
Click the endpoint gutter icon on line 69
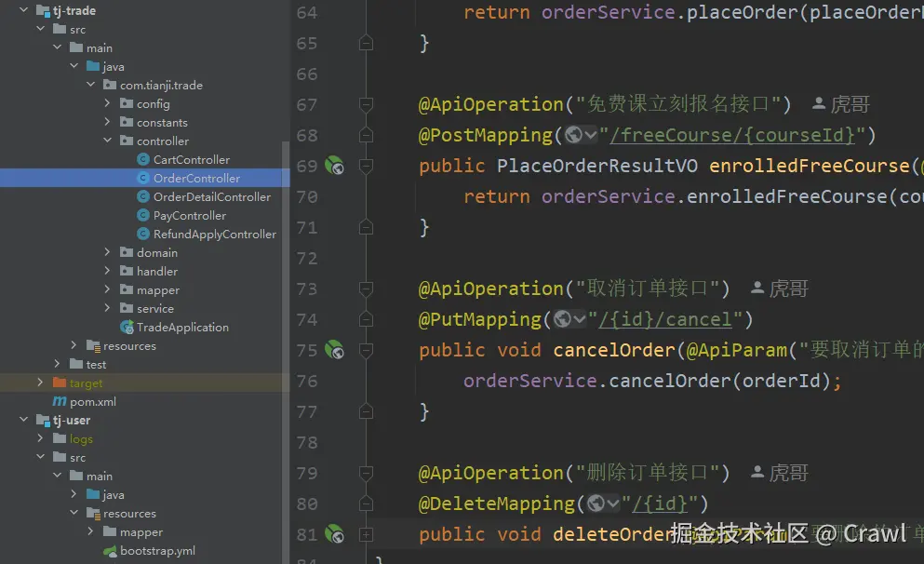click(334, 166)
